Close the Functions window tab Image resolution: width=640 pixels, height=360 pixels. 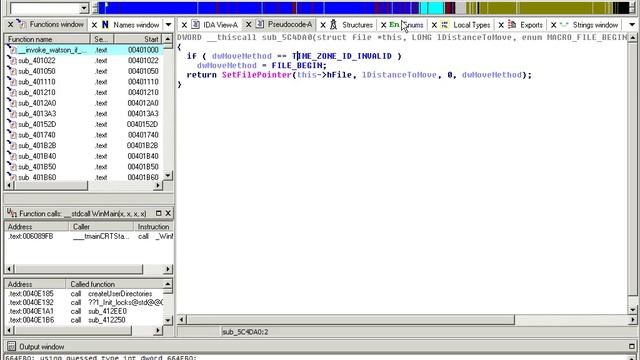pos(11,25)
